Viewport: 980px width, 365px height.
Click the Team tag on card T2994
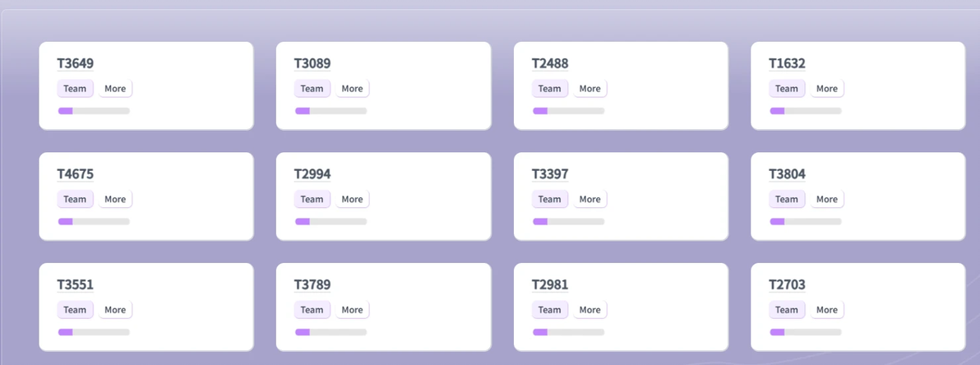(x=312, y=200)
